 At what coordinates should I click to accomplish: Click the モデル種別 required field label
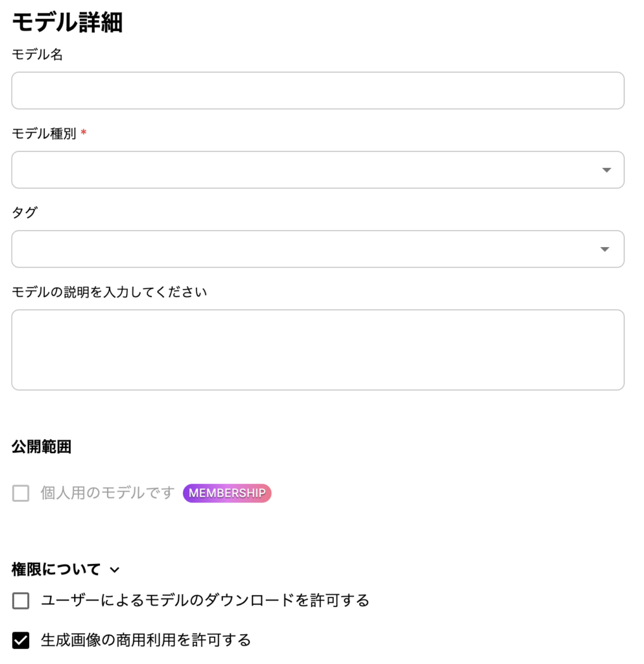tap(44, 134)
